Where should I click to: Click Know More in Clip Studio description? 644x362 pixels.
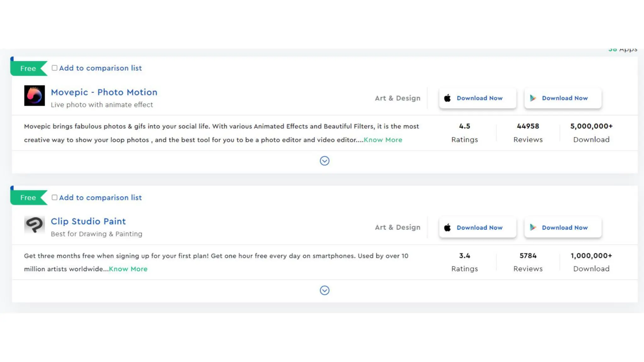click(x=128, y=269)
